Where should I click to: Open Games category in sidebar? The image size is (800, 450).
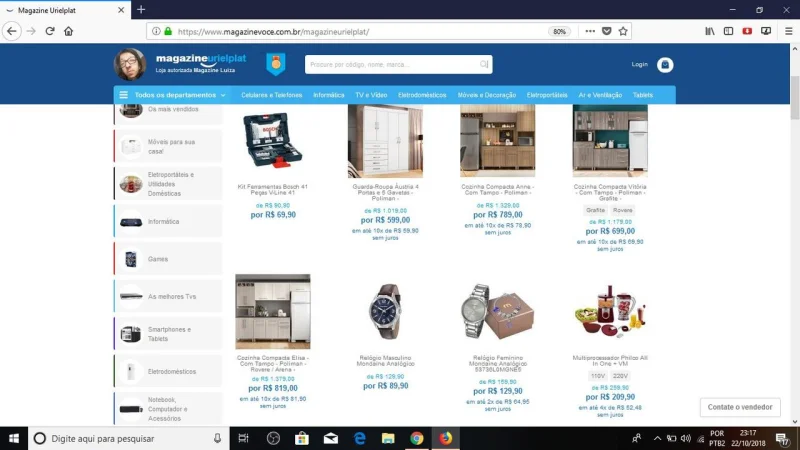[x=168, y=259]
